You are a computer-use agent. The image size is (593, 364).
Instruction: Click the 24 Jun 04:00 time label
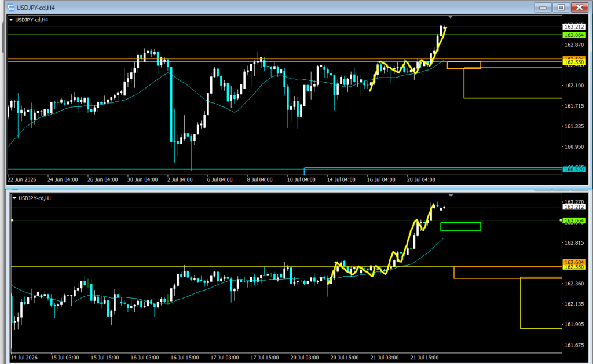pyautogui.click(x=63, y=179)
